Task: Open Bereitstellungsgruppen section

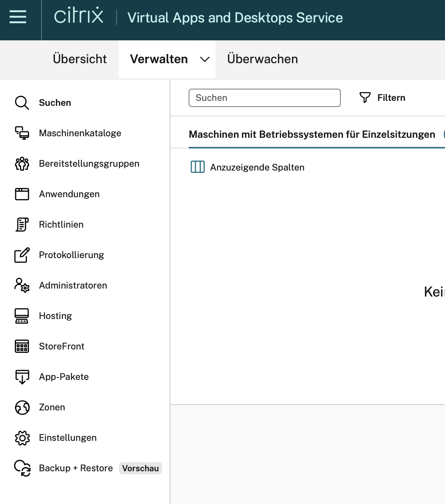Action: click(x=89, y=164)
